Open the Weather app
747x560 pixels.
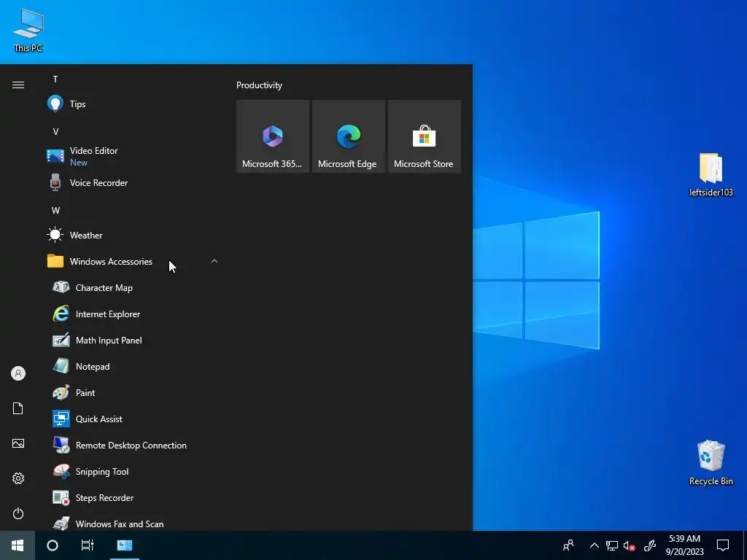[132, 236]
